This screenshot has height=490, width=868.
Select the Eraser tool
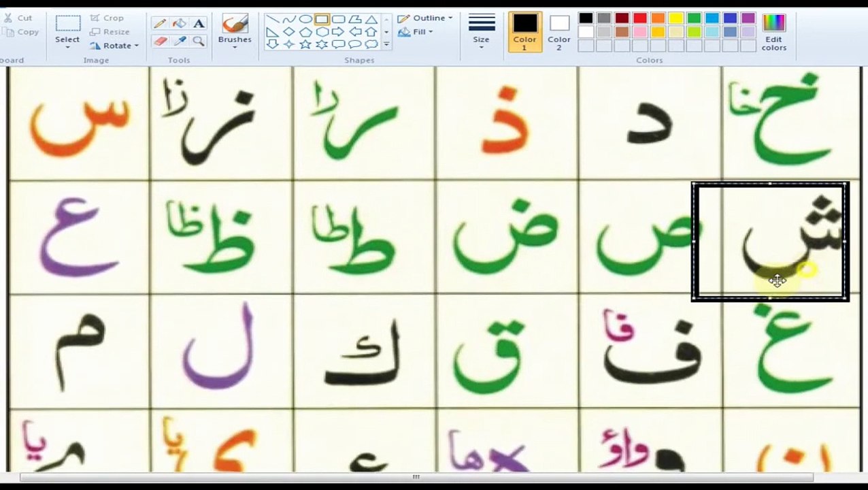tap(160, 42)
